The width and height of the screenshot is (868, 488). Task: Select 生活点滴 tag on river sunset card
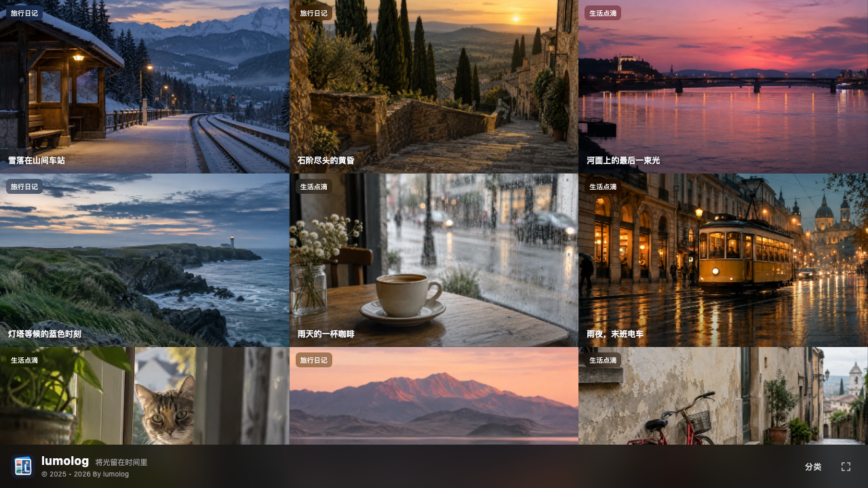click(603, 13)
